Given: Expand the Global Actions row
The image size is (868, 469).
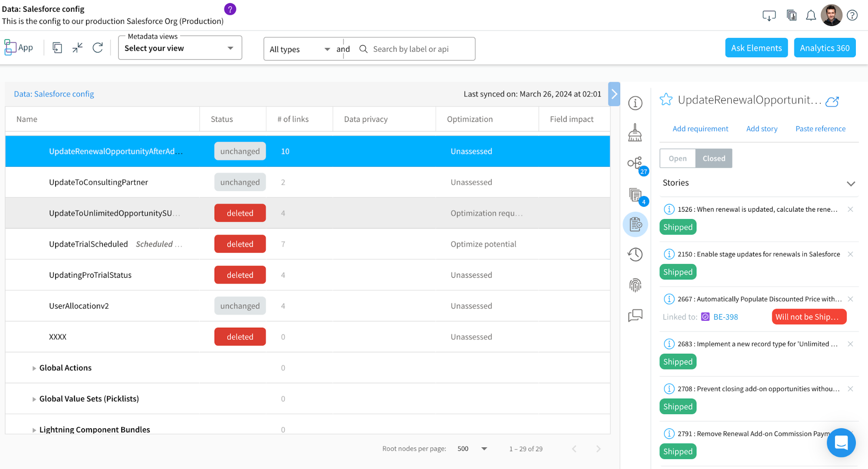Looking at the screenshot, I should tap(35, 368).
